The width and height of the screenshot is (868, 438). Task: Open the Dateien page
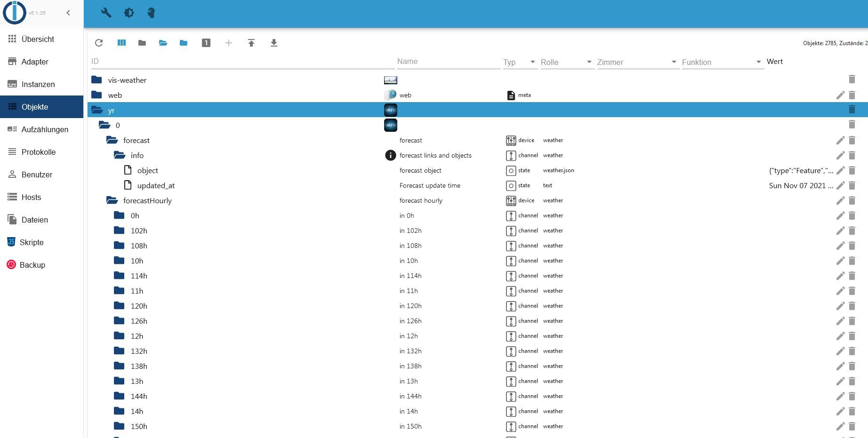tap(41, 220)
